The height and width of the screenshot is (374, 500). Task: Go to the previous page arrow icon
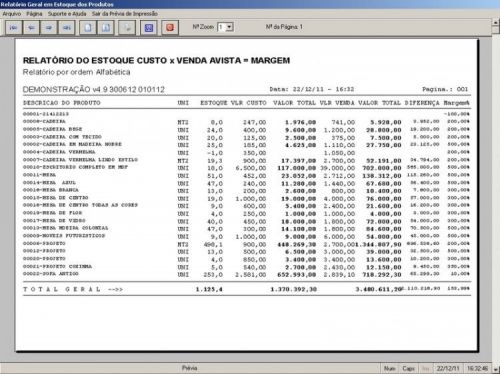31,28
